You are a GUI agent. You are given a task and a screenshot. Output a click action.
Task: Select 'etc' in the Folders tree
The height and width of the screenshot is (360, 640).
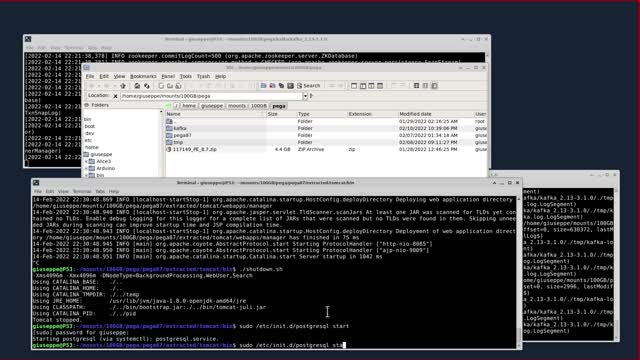(x=88, y=140)
